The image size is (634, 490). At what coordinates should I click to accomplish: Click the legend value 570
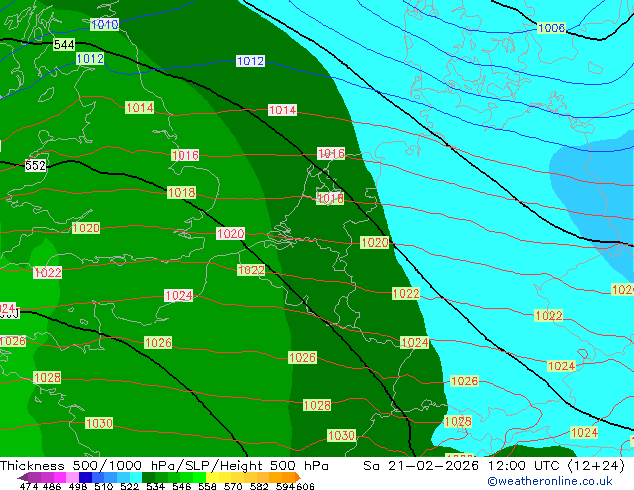click(233, 486)
